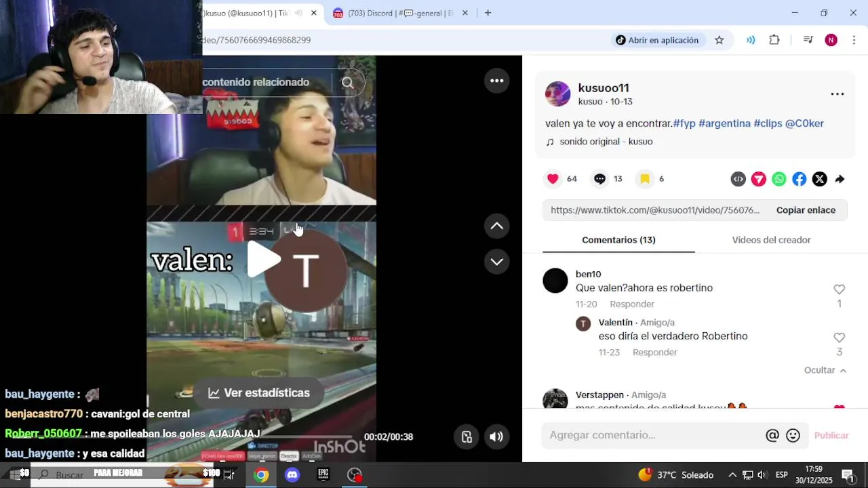Screen dimensions: 868x488
Task: Open the #clips hashtag
Action: click(768, 123)
